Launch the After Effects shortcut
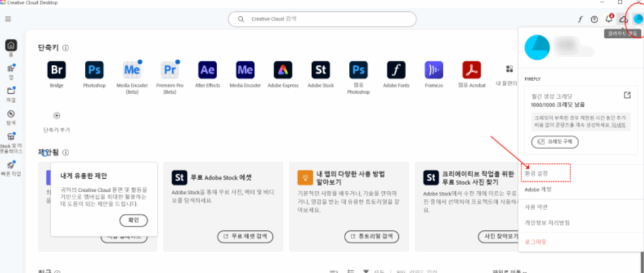This screenshot has width=644, height=273. point(208,70)
